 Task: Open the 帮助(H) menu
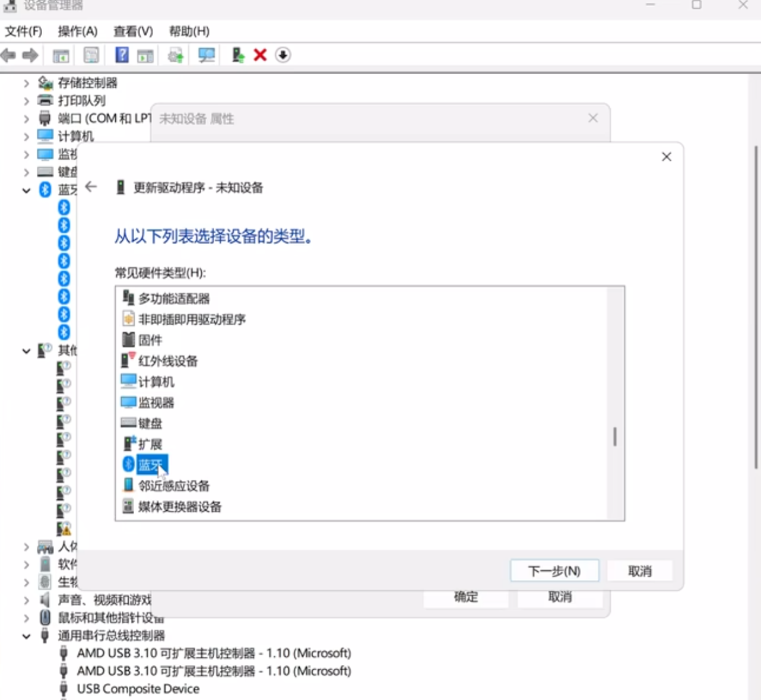point(189,31)
